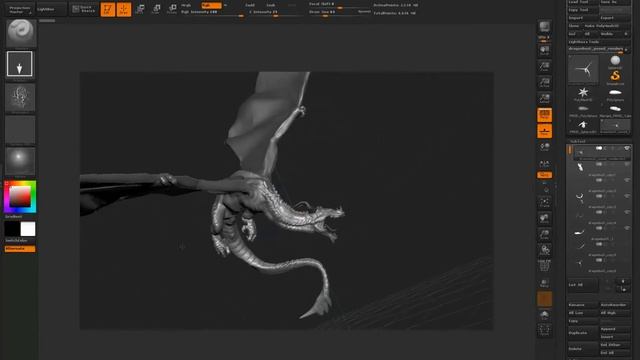Click the Scale view icon in right shelf

pos(544,234)
